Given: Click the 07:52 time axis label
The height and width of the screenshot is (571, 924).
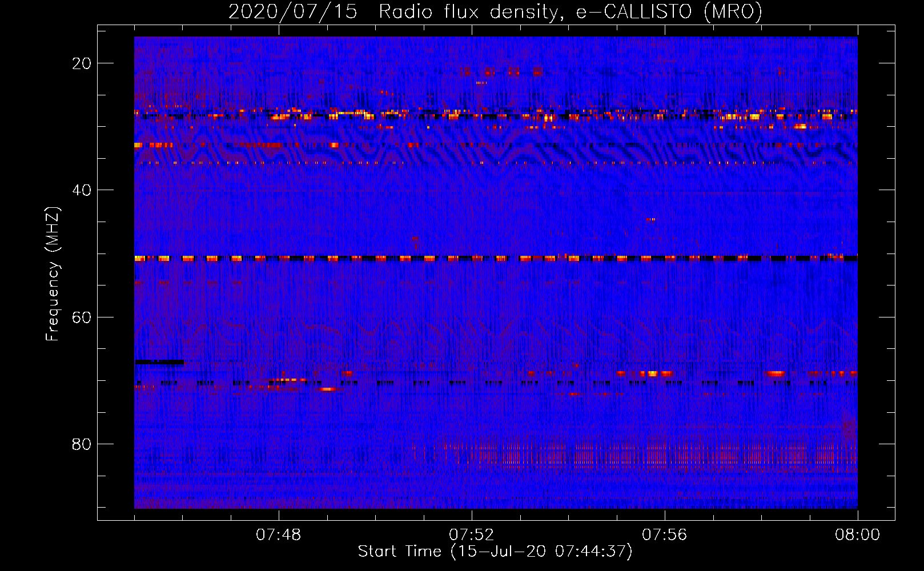Looking at the screenshot, I should tap(472, 535).
